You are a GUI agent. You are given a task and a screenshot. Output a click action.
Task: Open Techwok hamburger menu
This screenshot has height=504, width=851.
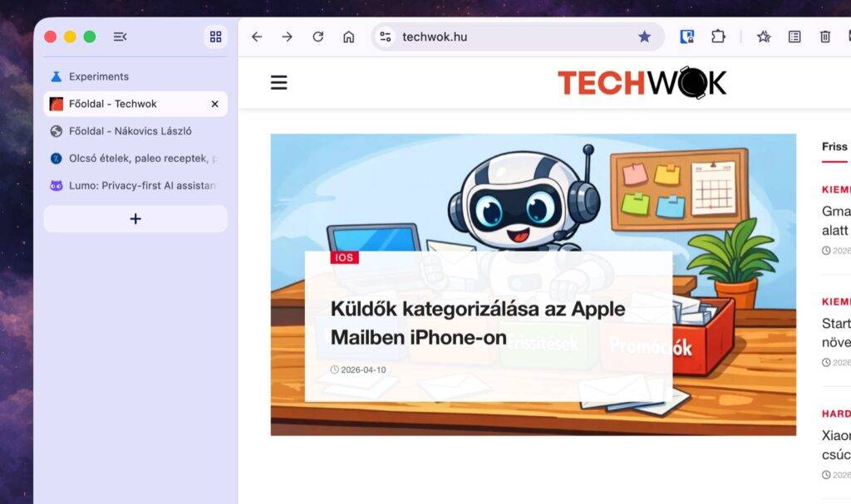[279, 82]
